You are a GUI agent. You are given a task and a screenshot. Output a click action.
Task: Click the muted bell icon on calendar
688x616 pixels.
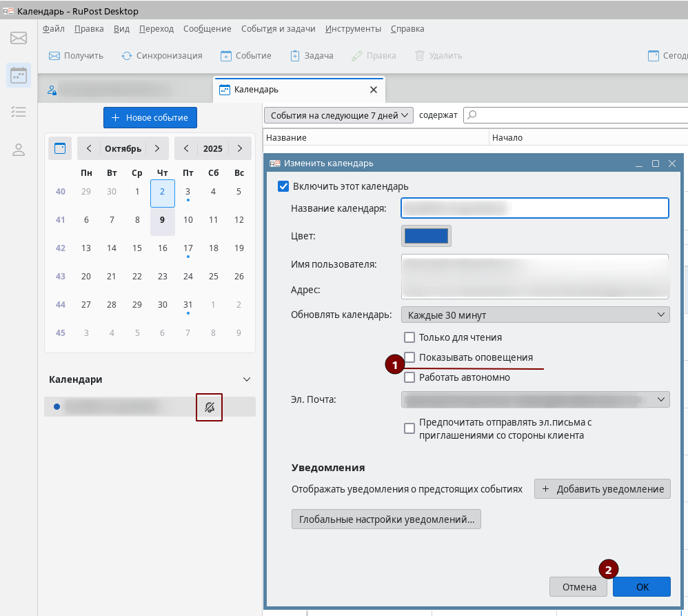[x=210, y=407]
